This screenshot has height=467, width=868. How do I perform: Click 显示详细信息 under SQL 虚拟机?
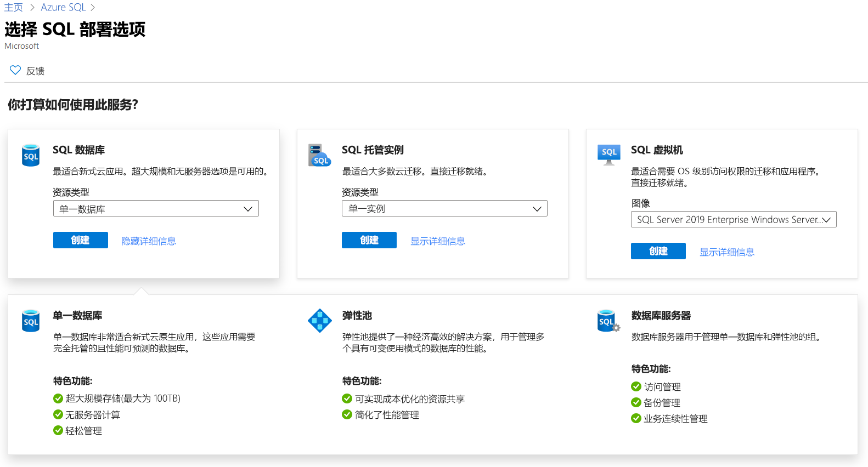[727, 252]
